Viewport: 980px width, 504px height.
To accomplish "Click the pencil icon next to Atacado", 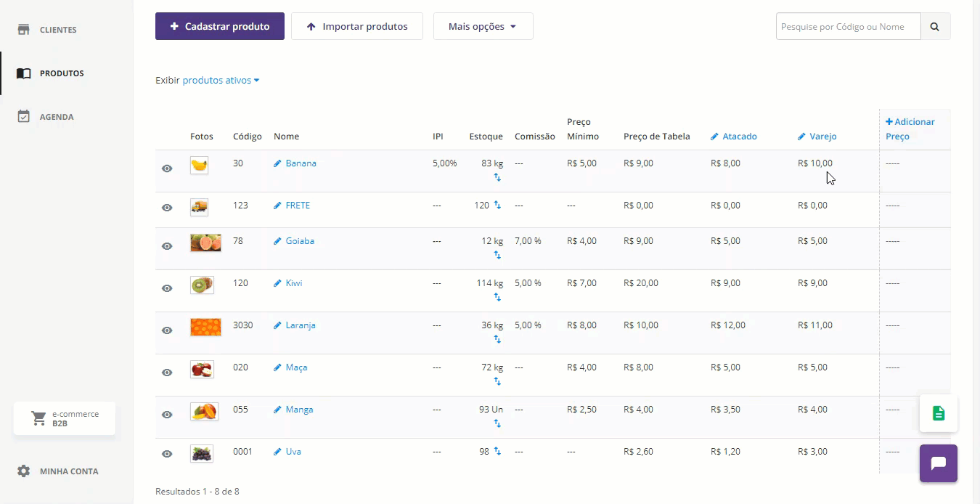I will pyautogui.click(x=714, y=137).
